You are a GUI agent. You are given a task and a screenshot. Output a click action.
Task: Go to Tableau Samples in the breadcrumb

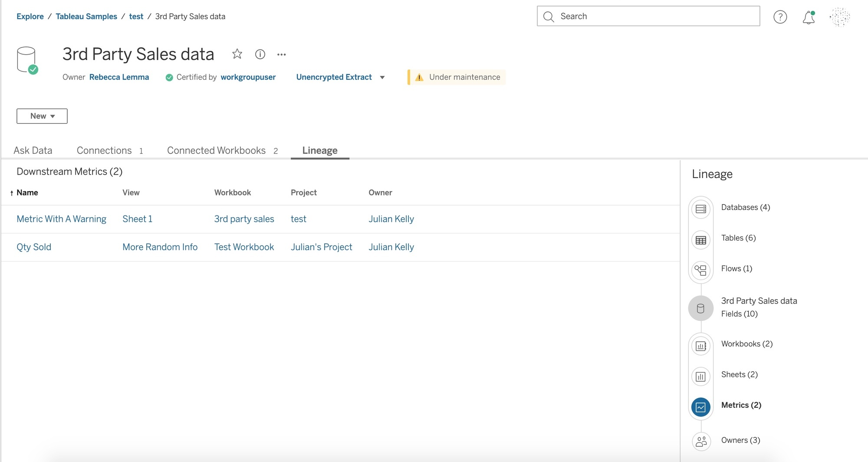86,16
